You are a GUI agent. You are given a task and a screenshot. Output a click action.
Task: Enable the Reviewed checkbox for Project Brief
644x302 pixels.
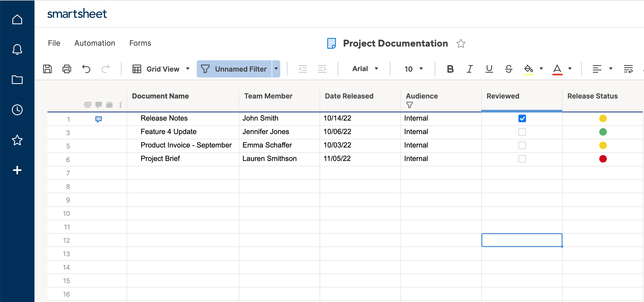522,158
